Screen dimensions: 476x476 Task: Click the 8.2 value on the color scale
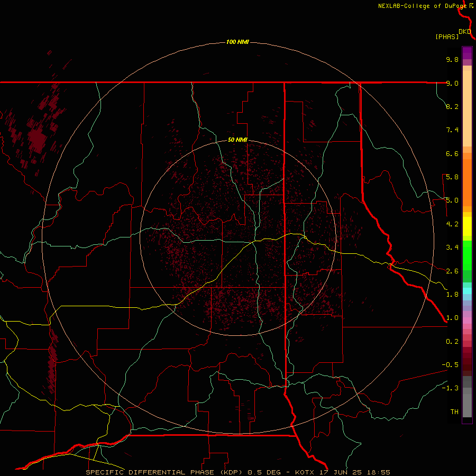[x=452, y=106]
